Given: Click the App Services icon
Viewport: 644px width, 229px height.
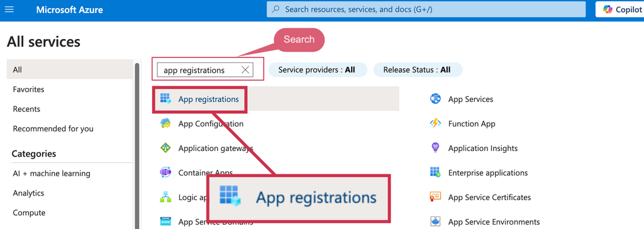Looking at the screenshot, I should [x=435, y=99].
